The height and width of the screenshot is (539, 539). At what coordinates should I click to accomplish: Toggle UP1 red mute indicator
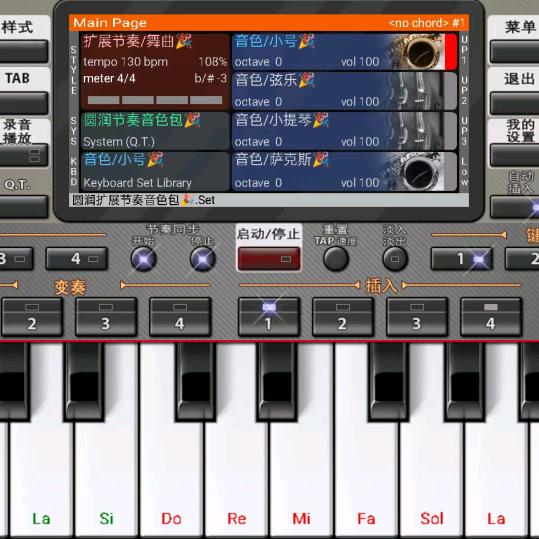tap(451, 52)
